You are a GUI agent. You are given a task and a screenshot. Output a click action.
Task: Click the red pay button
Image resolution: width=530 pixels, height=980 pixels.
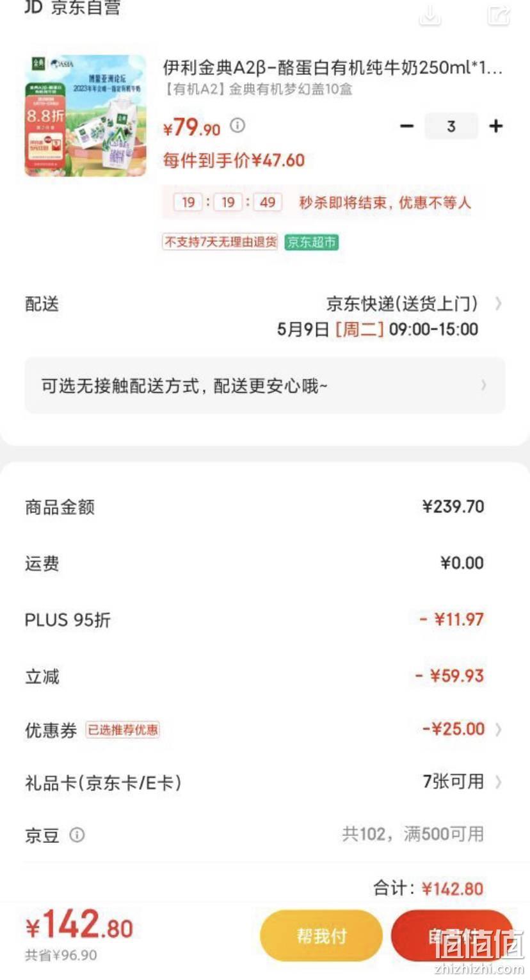[x=452, y=936]
